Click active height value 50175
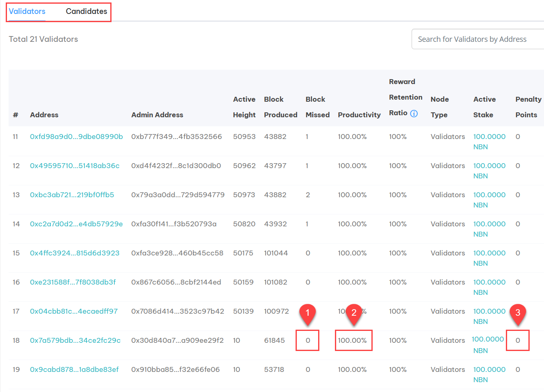This screenshot has height=392, width=544. click(243, 253)
